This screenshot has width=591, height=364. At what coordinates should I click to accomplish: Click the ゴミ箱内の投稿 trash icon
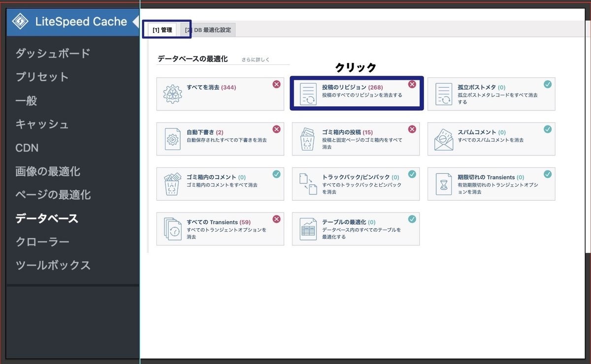point(308,139)
